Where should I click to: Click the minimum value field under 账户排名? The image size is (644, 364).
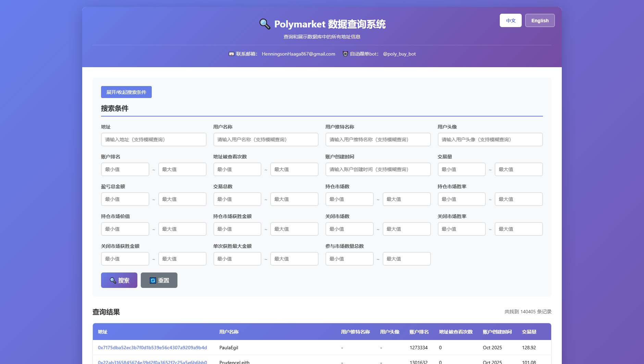[x=125, y=169]
